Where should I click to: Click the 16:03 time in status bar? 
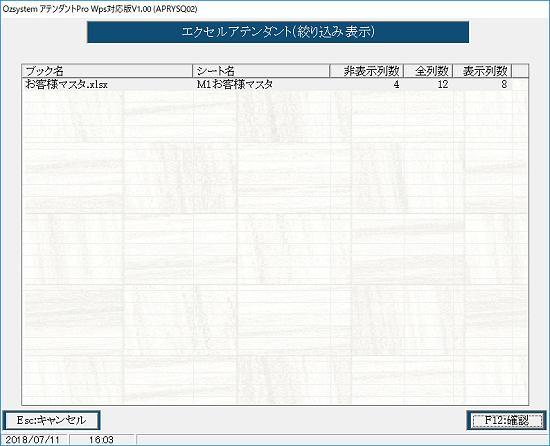101,440
